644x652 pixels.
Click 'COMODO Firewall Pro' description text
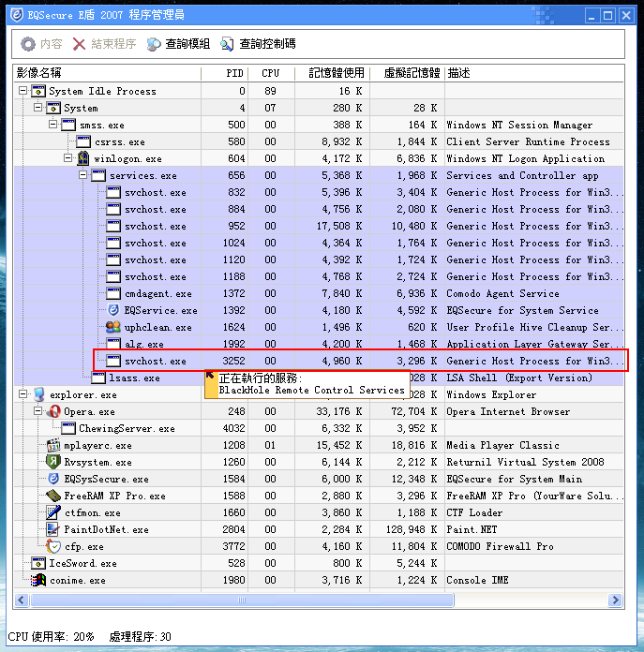click(500, 546)
